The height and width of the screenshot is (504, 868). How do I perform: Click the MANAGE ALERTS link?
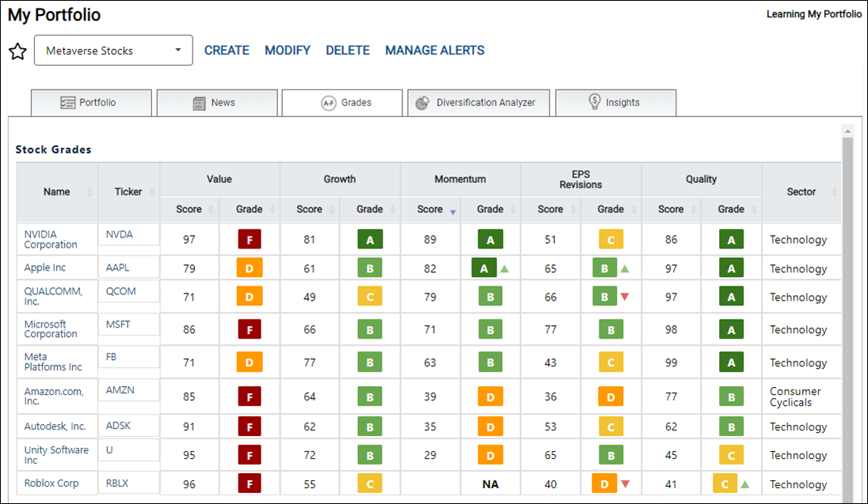pos(435,51)
